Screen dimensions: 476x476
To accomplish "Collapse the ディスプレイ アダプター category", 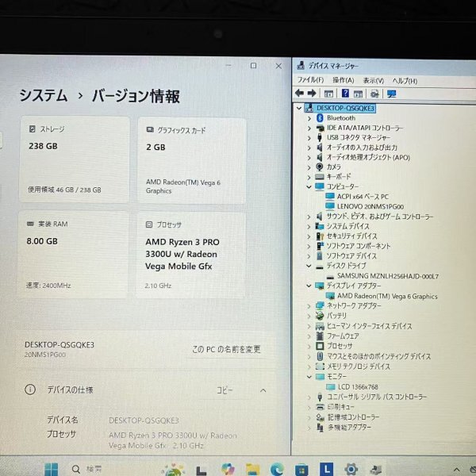I will pos(309,286).
